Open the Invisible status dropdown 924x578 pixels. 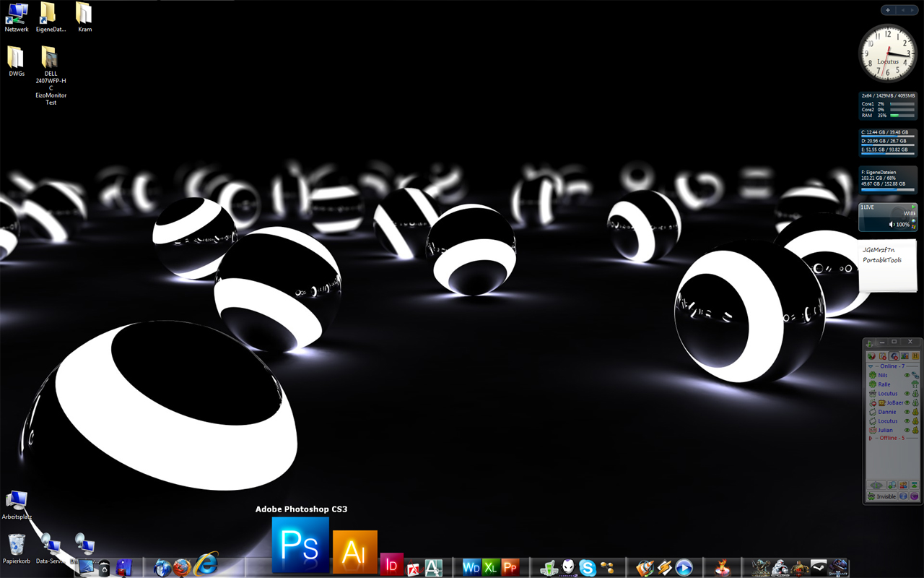point(882,496)
